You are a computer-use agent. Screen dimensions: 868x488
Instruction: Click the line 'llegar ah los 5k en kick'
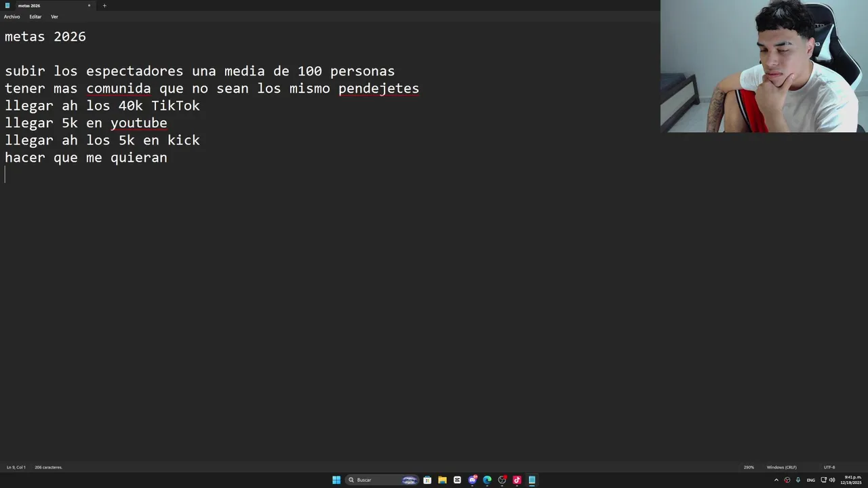coord(102,140)
